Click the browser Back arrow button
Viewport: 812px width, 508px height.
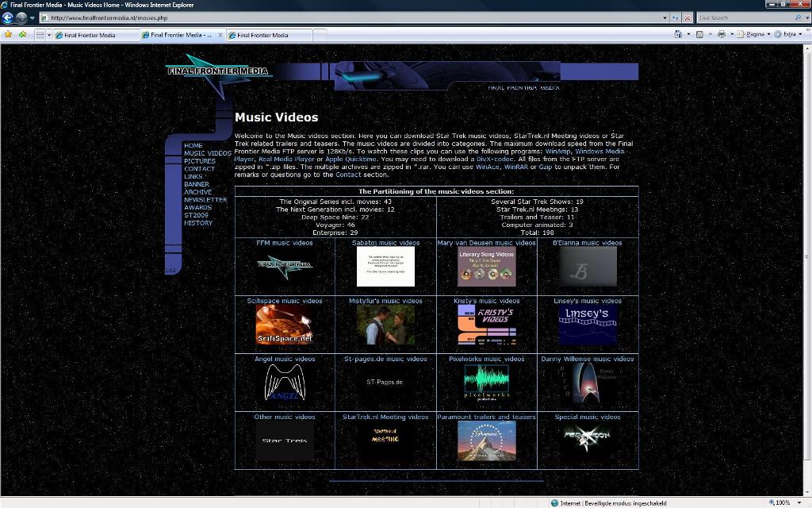(x=7, y=17)
